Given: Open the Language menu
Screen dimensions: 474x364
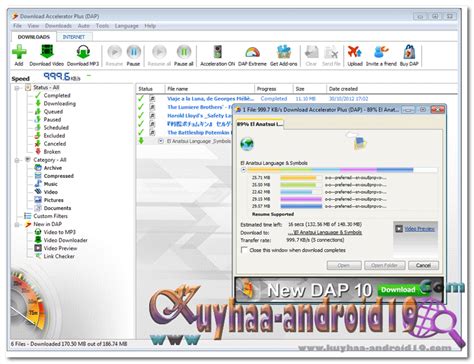Looking at the screenshot, I should tap(126, 26).
